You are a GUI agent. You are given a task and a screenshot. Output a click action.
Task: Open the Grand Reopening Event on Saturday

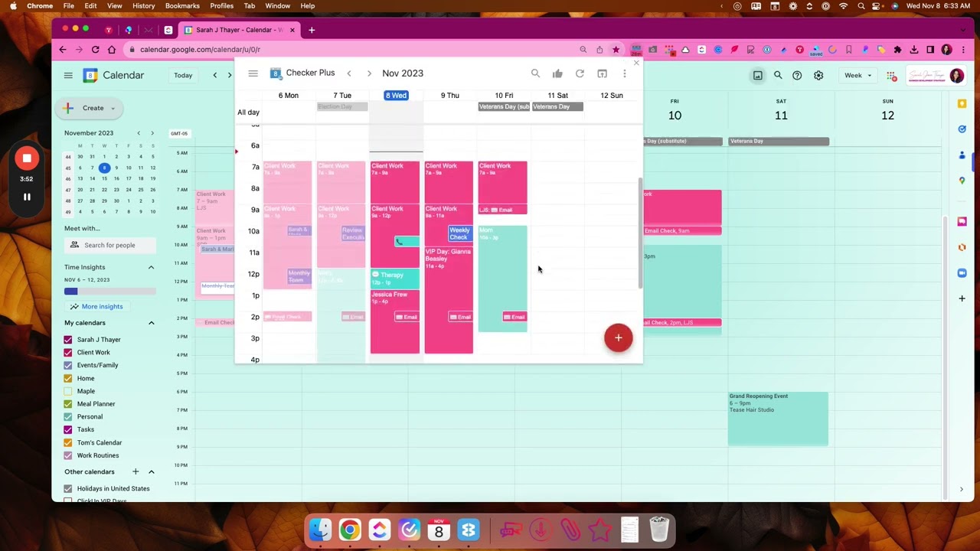click(778, 419)
